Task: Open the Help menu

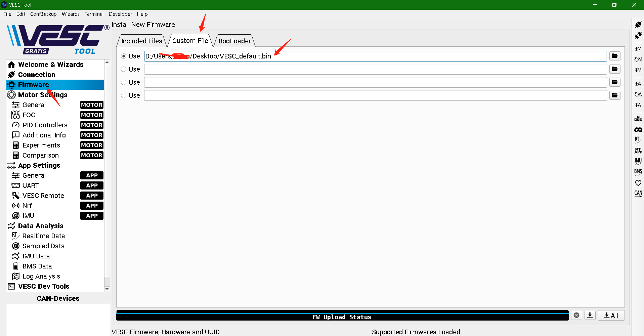Action: coord(142,14)
